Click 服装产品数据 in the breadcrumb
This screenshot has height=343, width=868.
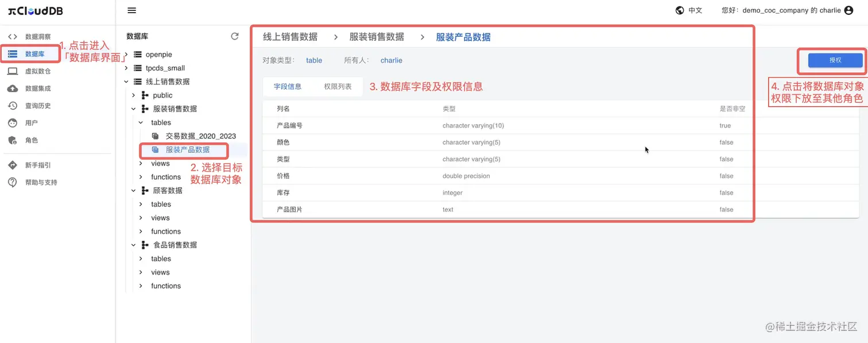click(463, 37)
